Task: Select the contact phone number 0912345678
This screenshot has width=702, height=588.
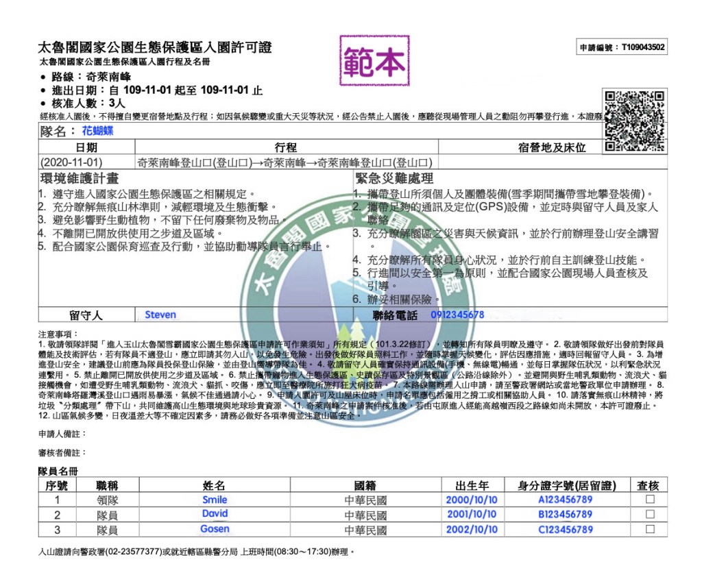Action: tap(457, 315)
